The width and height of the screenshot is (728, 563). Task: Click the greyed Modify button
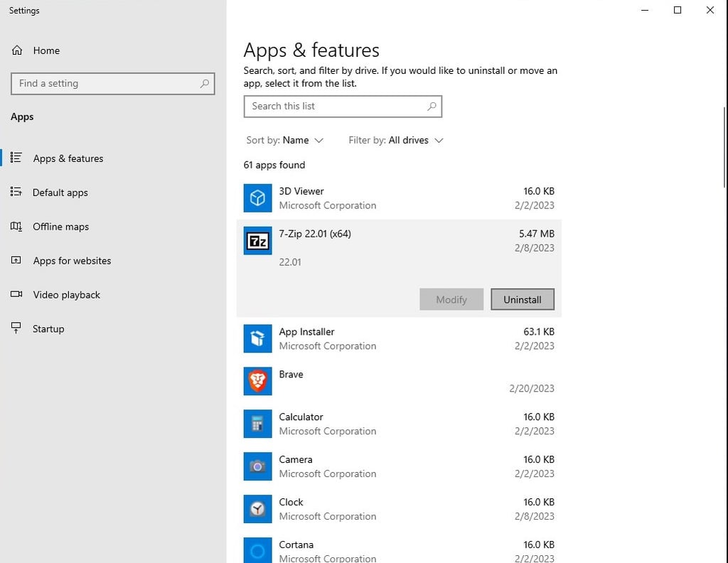coord(451,299)
